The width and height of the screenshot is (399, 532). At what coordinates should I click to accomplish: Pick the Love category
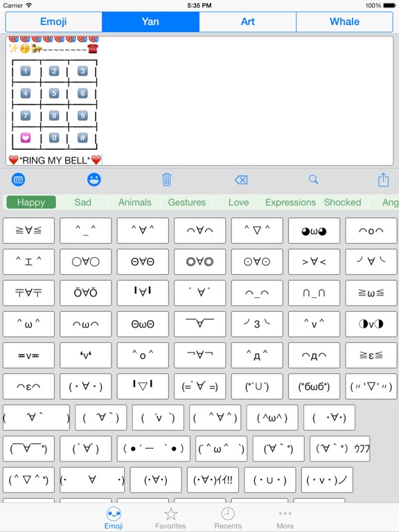pos(238,202)
